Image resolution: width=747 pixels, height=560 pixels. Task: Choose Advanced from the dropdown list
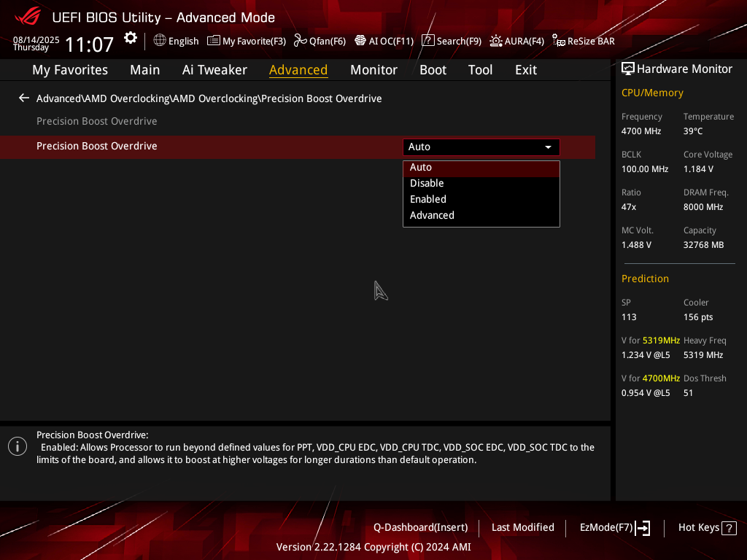coord(481,215)
